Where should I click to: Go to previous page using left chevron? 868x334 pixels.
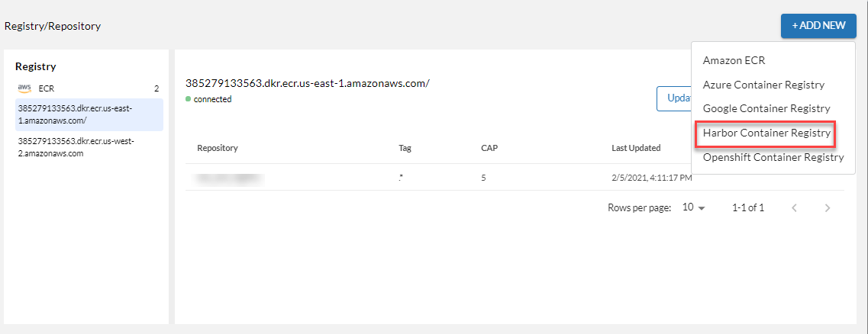tap(794, 207)
